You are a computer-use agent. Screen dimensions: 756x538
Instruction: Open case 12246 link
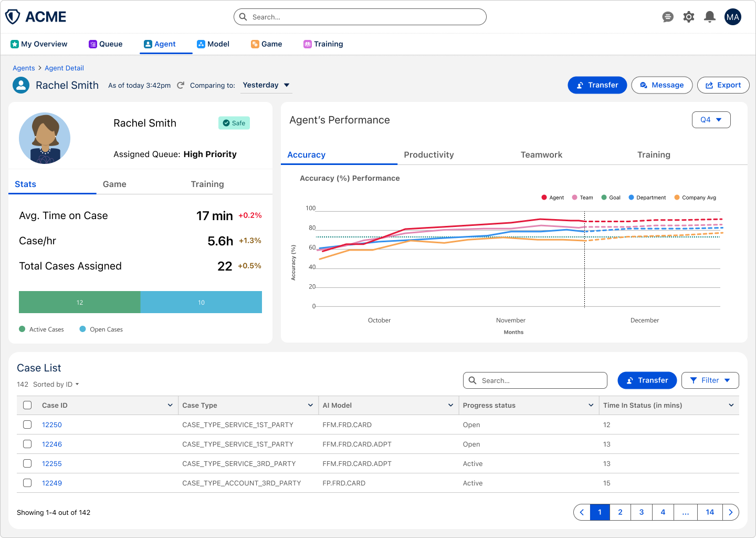[x=52, y=444]
